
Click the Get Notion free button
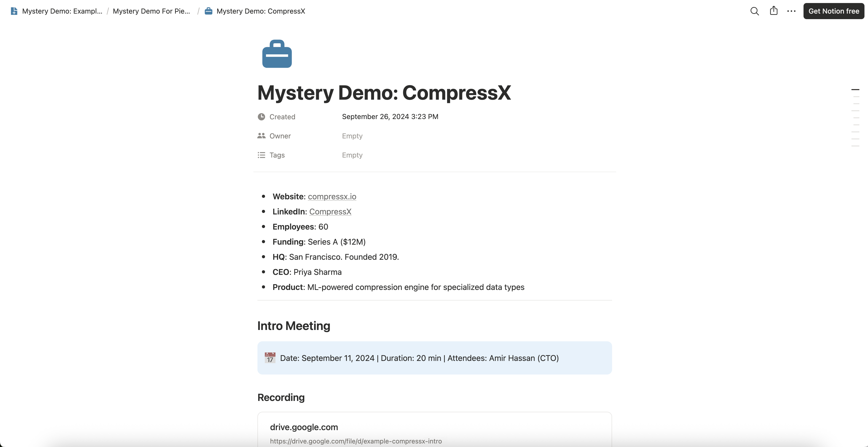tap(834, 11)
